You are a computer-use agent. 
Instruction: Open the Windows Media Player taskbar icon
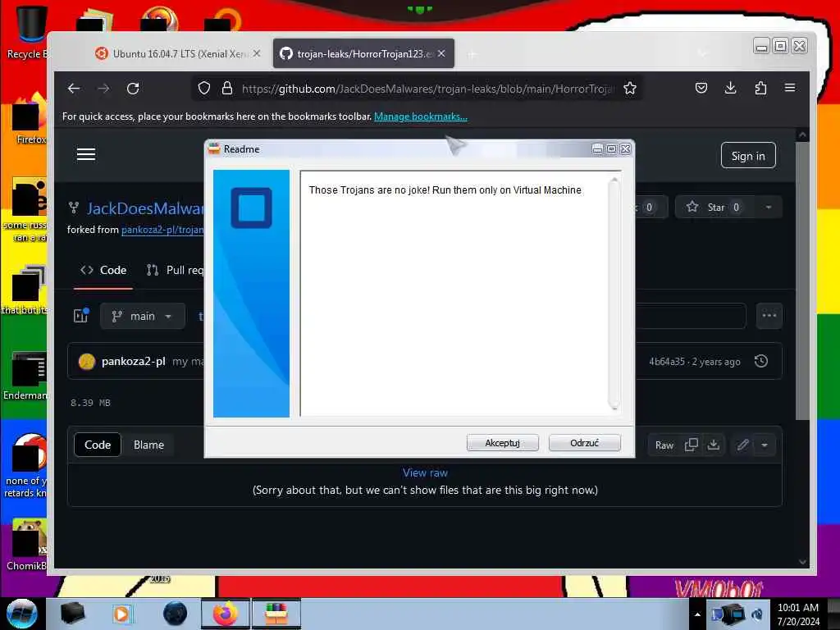click(121, 614)
